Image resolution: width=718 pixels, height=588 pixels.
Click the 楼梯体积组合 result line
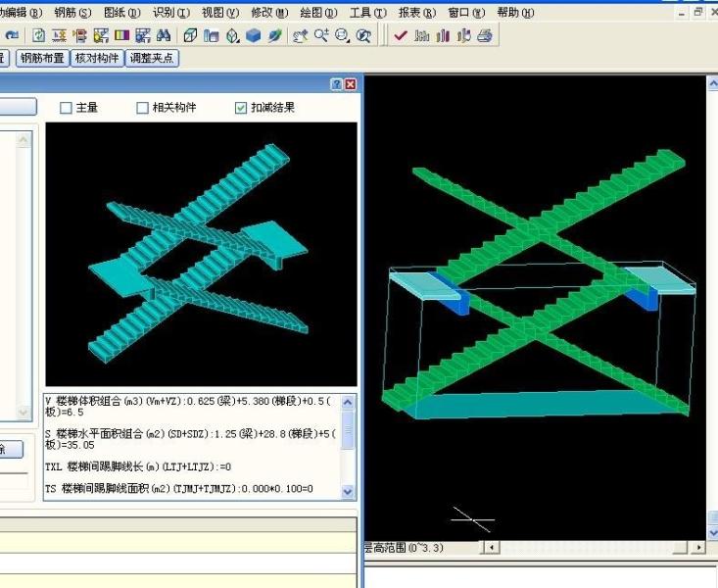click(x=188, y=407)
